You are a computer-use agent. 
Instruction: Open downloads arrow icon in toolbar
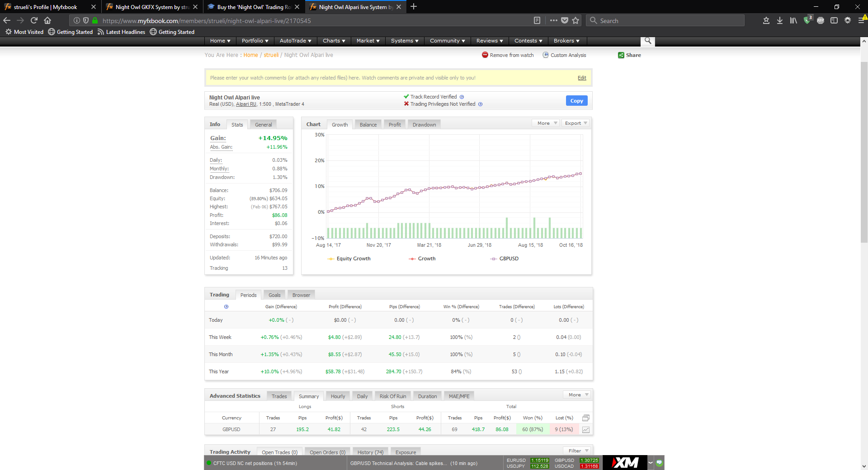(x=780, y=20)
